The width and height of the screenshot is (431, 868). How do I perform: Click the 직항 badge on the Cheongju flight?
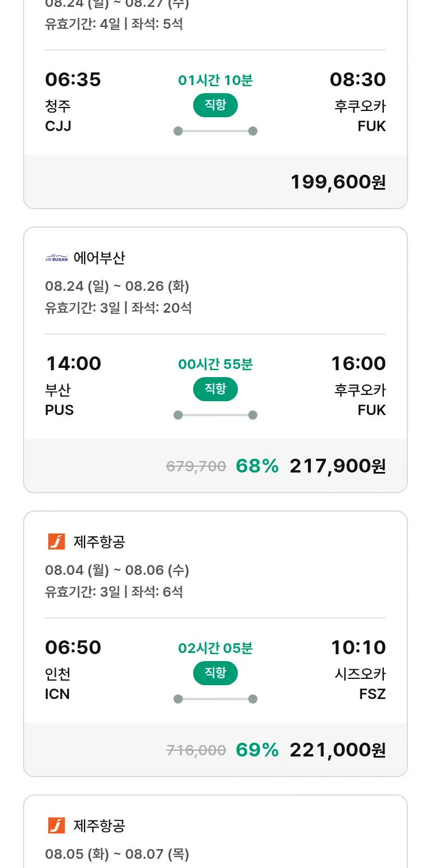coord(215,105)
